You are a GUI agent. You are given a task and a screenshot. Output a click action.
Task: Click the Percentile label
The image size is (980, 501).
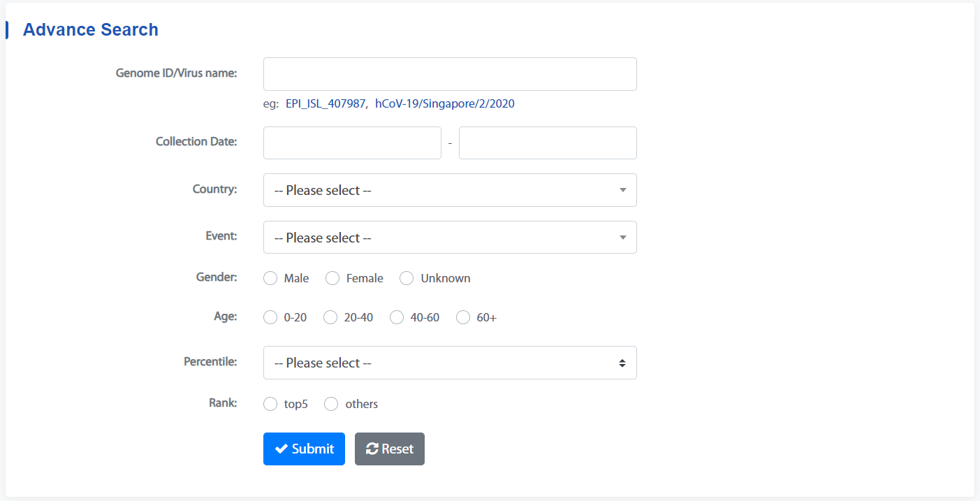tap(210, 361)
